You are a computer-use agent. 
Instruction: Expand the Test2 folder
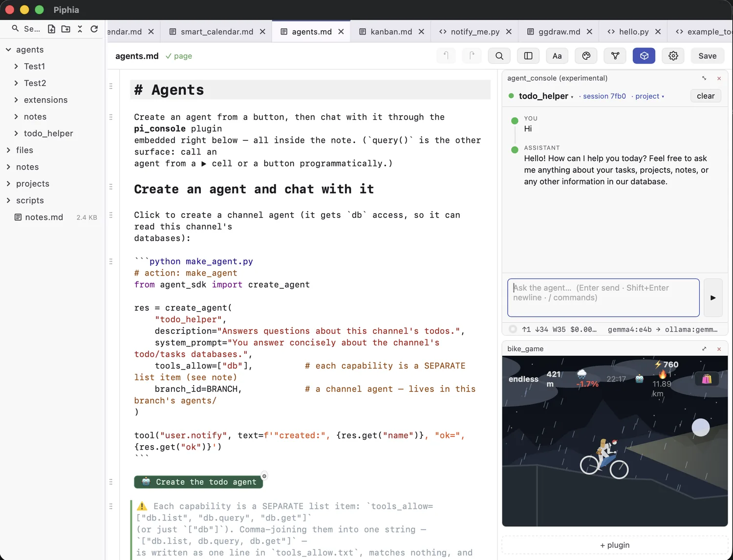coord(16,83)
